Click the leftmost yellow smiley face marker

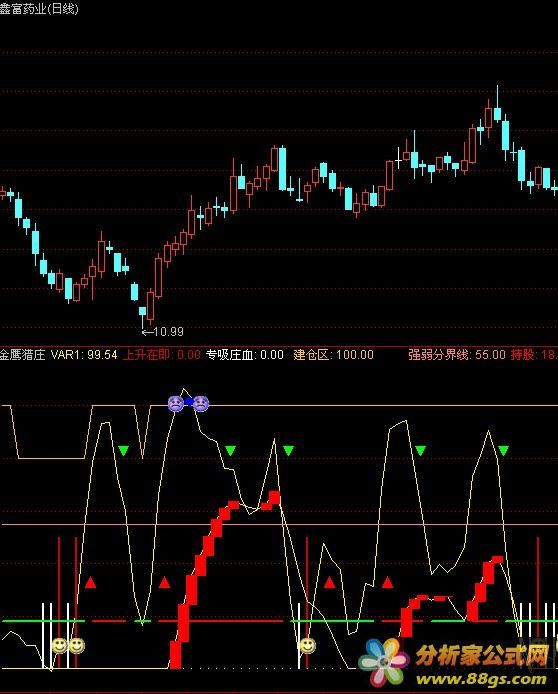click(60, 645)
